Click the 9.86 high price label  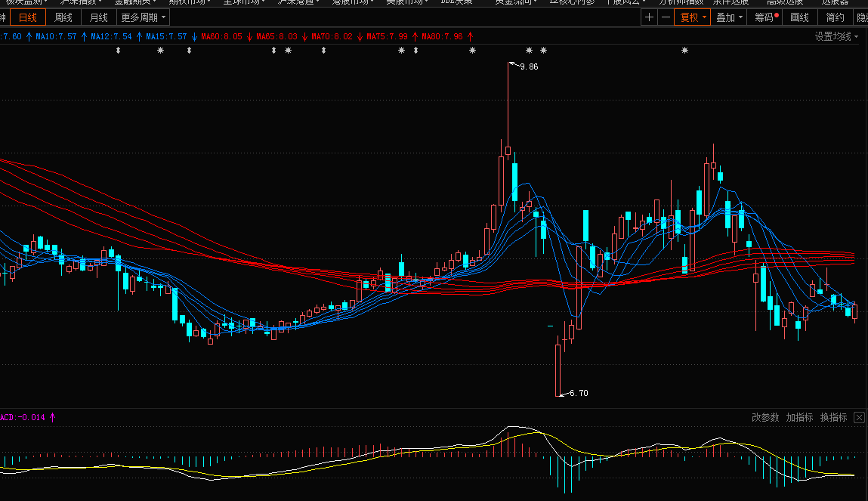pyautogui.click(x=530, y=66)
